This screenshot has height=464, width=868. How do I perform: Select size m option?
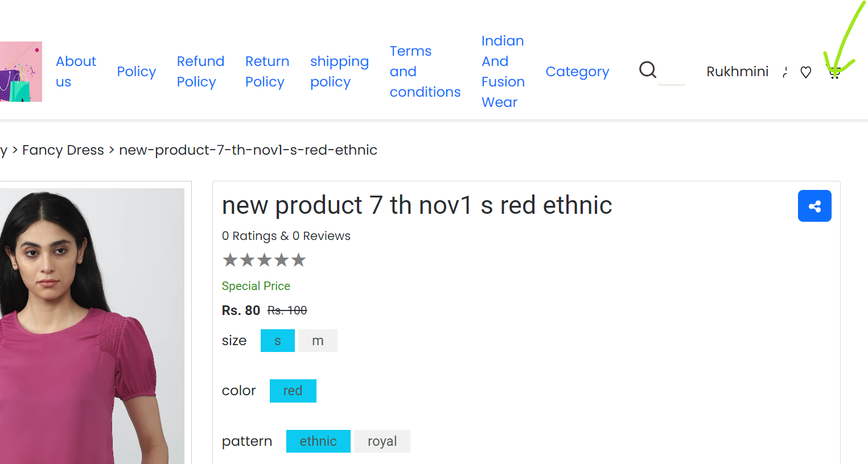(x=318, y=341)
